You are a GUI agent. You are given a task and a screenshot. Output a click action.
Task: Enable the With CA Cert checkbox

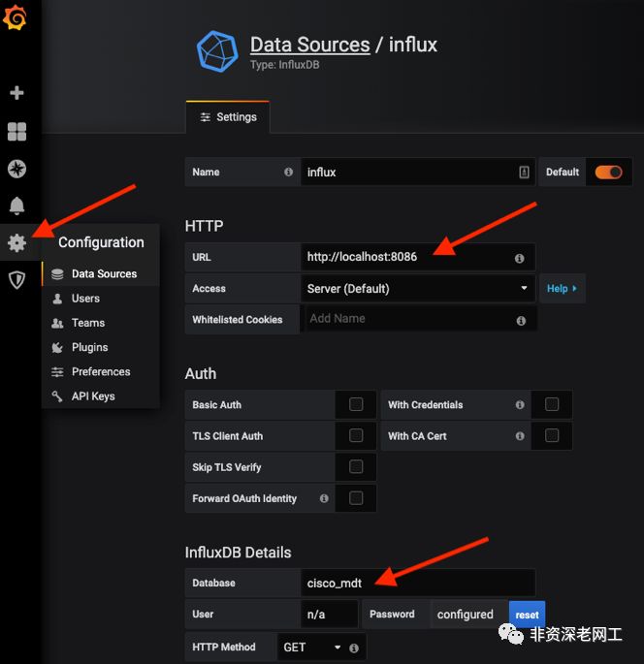point(552,435)
